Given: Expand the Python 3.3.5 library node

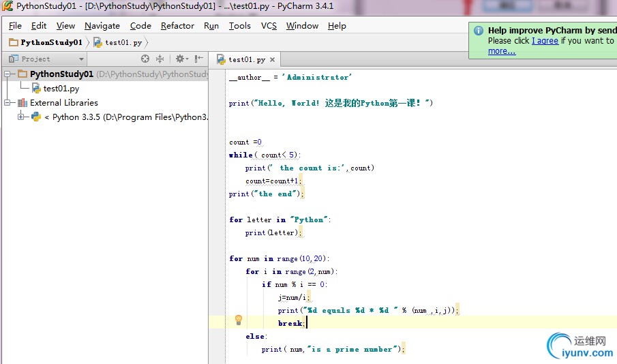Looking at the screenshot, I should point(21,117).
